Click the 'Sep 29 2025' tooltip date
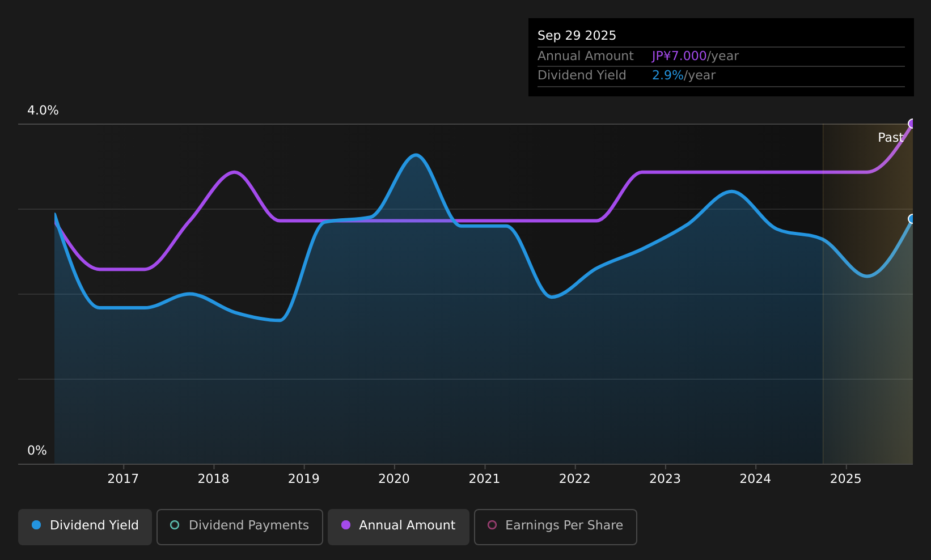The image size is (931, 560). click(577, 36)
